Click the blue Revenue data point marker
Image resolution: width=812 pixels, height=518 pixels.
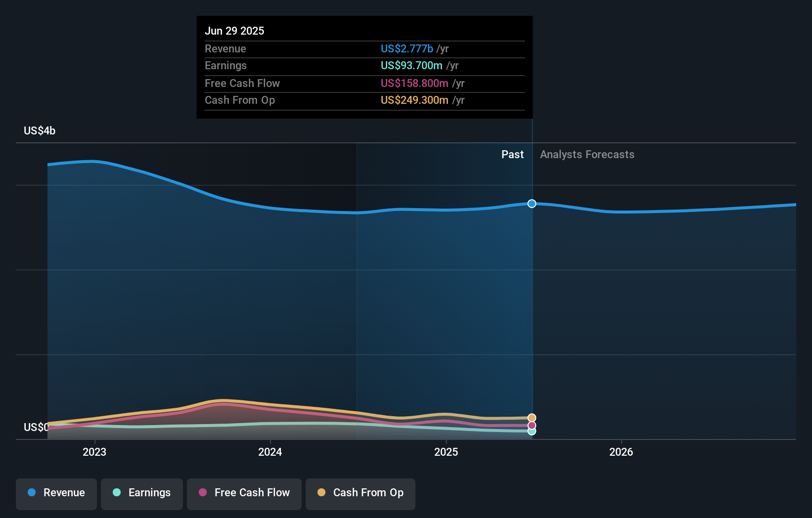(x=532, y=204)
